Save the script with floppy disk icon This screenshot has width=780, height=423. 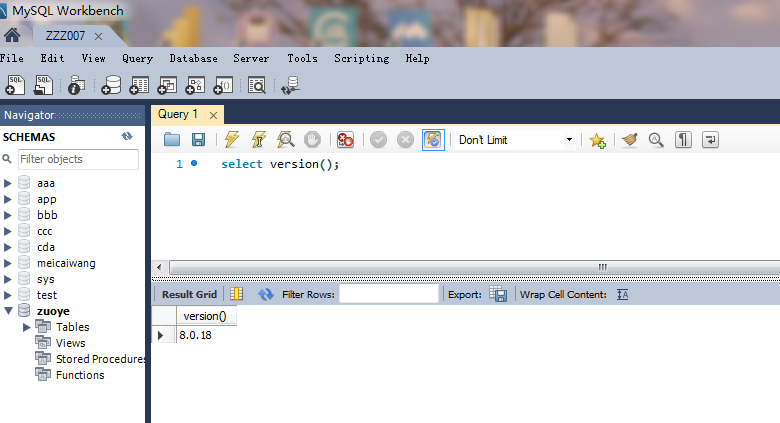198,140
